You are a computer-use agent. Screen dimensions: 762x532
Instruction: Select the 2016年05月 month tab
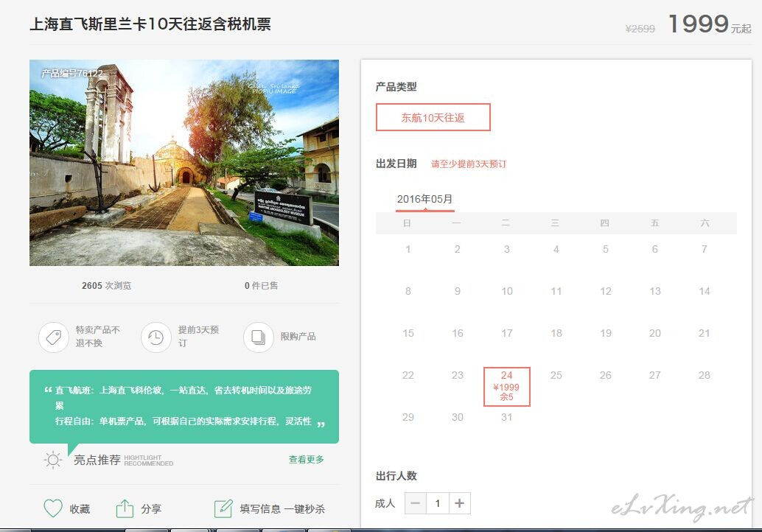(424, 199)
